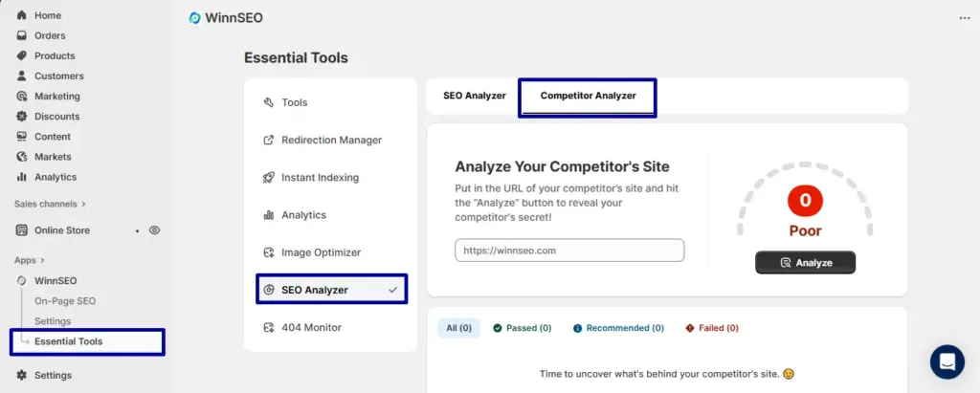
Task: Click the Image Optimizer icon
Action: coord(269,252)
